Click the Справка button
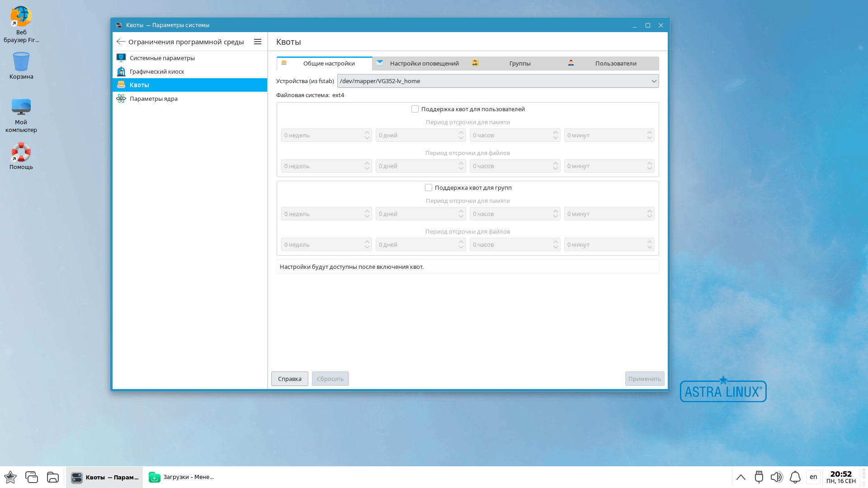The width and height of the screenshot is (868, 488). pyautogui.click(x=289, y=379)
